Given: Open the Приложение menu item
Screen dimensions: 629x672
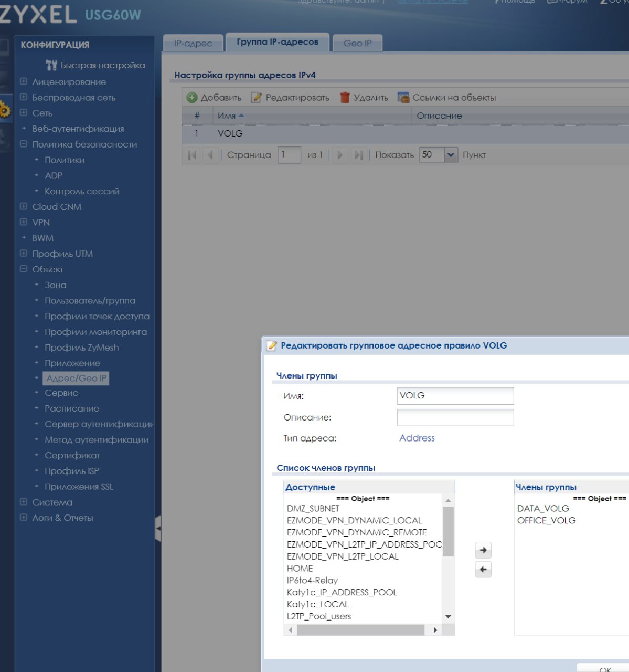Looking at the screenshot, I should (x=72, y=363).
